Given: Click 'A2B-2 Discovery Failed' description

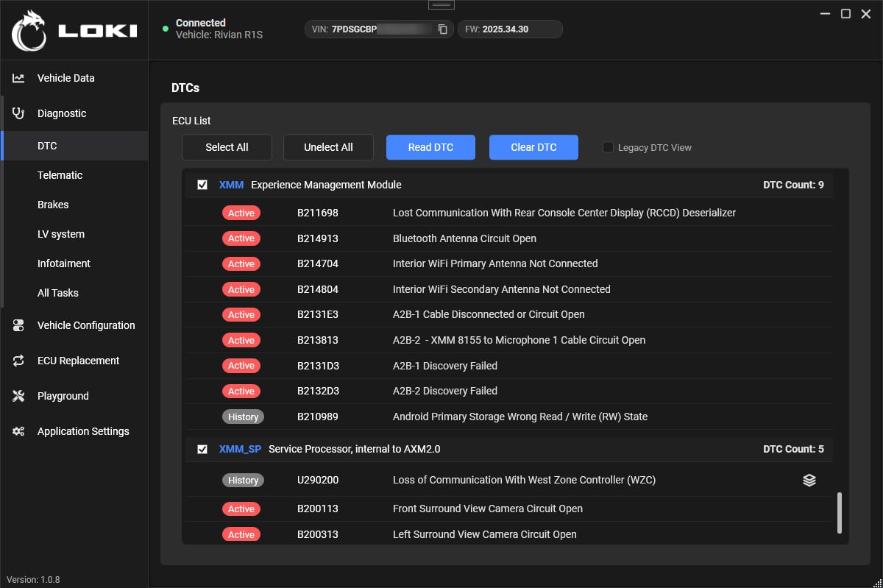Looking at the screenshot, I should pos(445,391).
